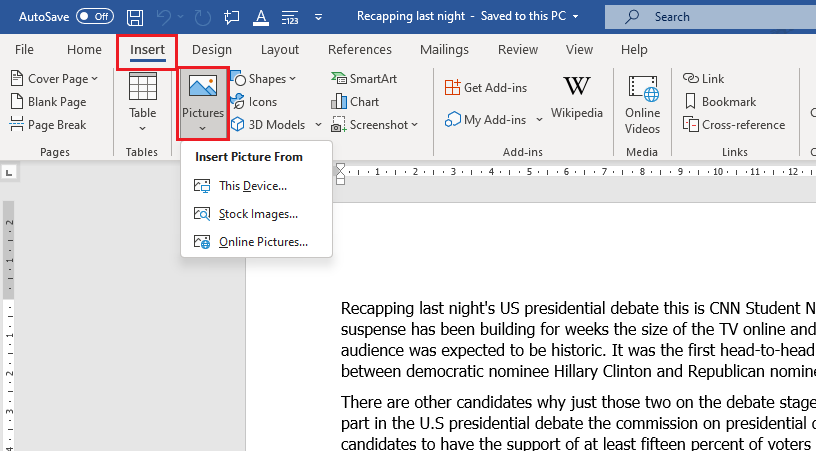The width and height of the screenshot is (816, 451).
Task: Click the tab selector L button near ruler
Action: (9, 172)
